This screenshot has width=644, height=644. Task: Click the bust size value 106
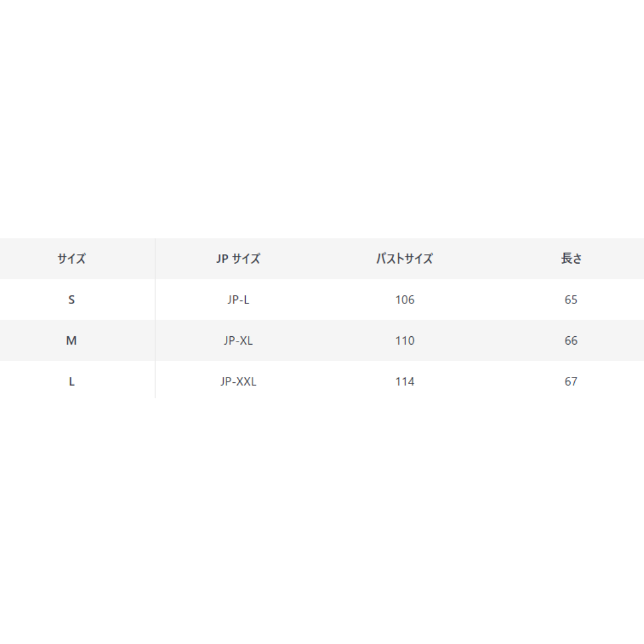[x=405, y=300]
